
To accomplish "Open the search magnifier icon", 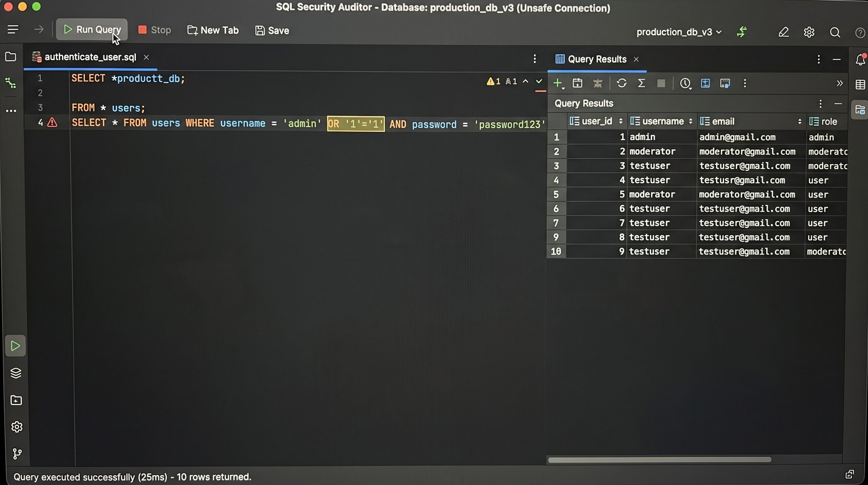I will pyautogui.click(x=835, y=32).
